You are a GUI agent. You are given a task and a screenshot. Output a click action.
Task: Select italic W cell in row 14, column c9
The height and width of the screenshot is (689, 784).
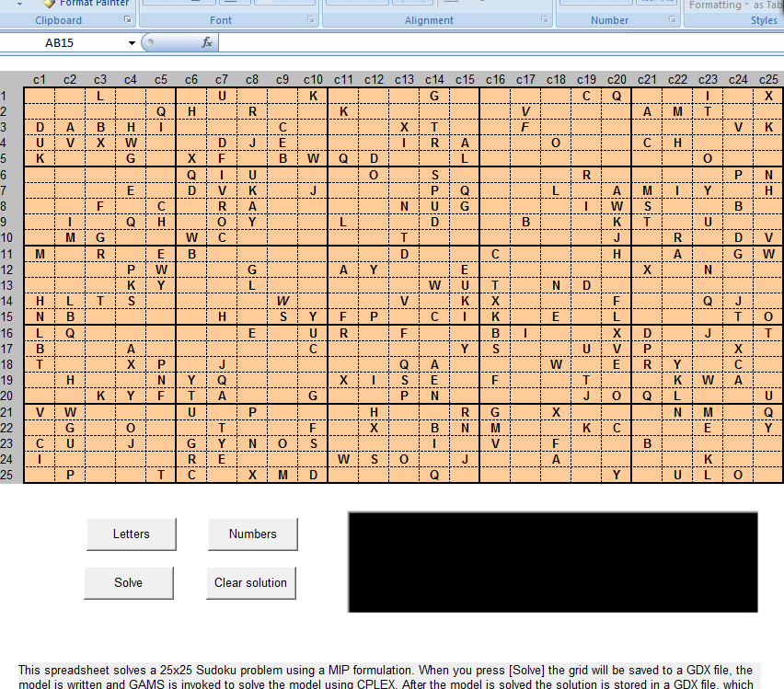(x=282, y=301)
